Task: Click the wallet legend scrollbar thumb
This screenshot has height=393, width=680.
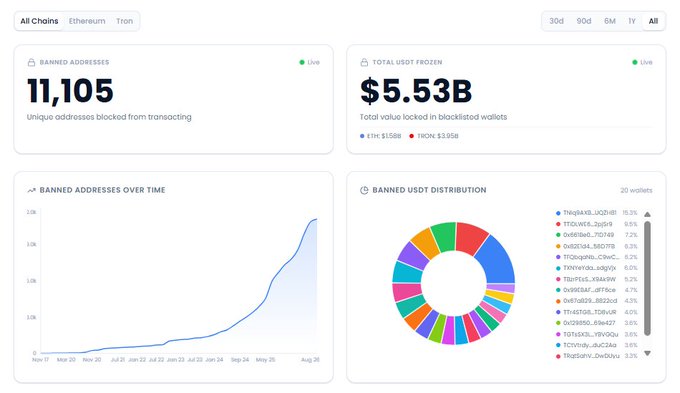Action: click(647, 278)
